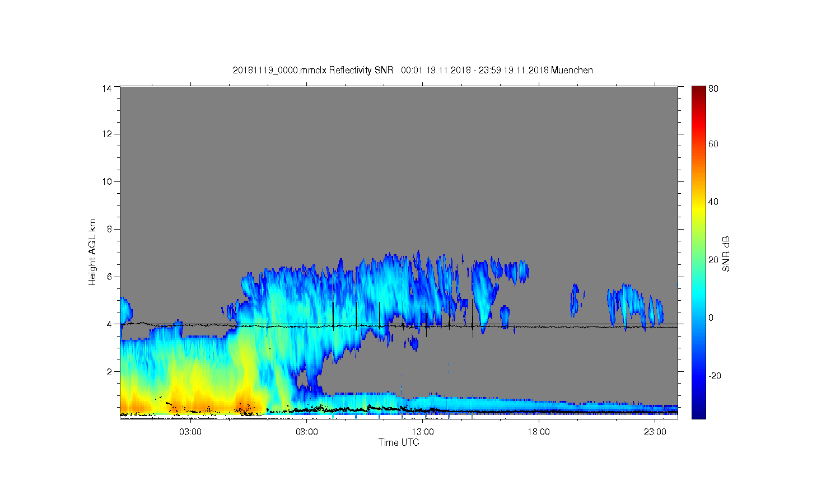
Task: Click the 23:00 time tick label
Action: 655,432
